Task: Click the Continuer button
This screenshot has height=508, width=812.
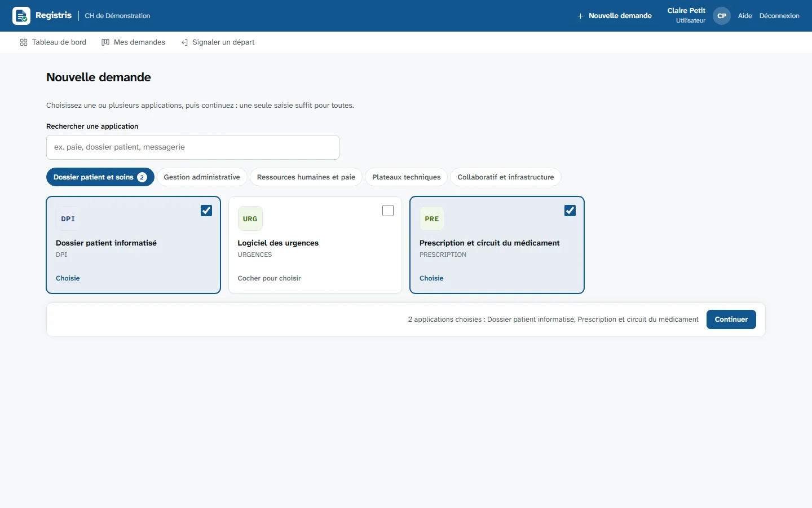Action: click(x=731, y=319)
